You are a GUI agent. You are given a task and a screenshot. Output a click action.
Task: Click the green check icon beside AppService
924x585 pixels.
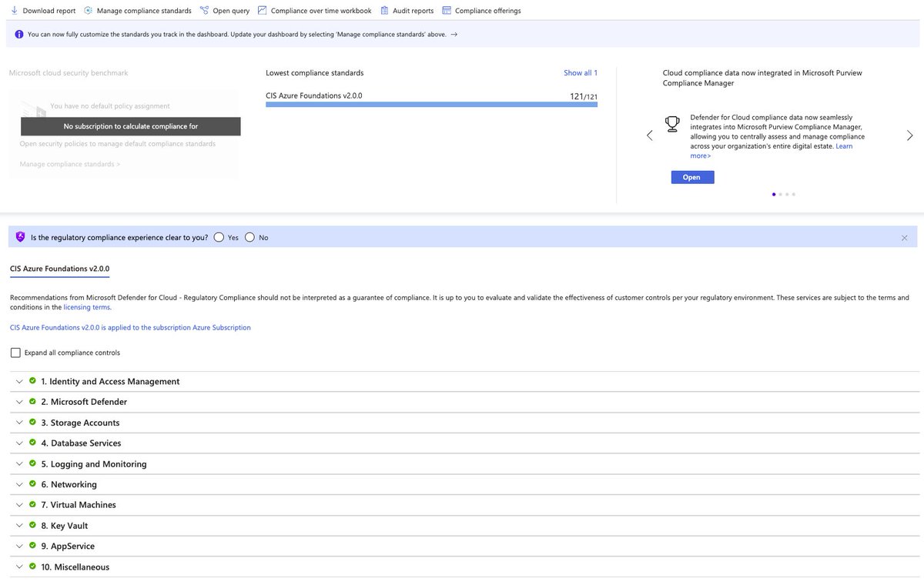pyautogui.click(x=32, y=546)
